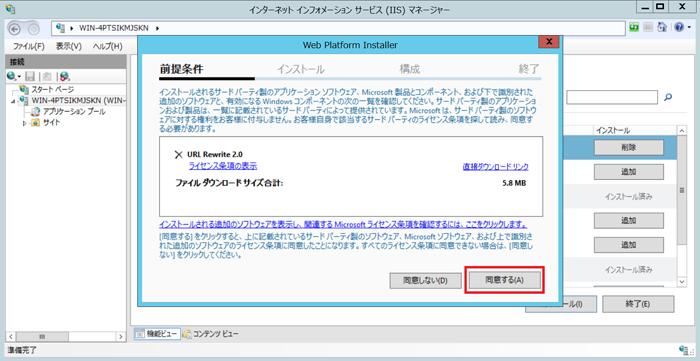This screenshot has width=700, height=361.
Task: Accept the license with 同意する(A)
Action: pyautogui.click(x=504, y=280)
